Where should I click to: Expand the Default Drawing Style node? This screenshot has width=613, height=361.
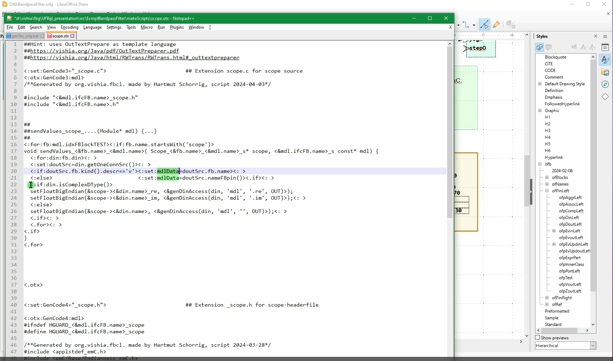(540, 84)
